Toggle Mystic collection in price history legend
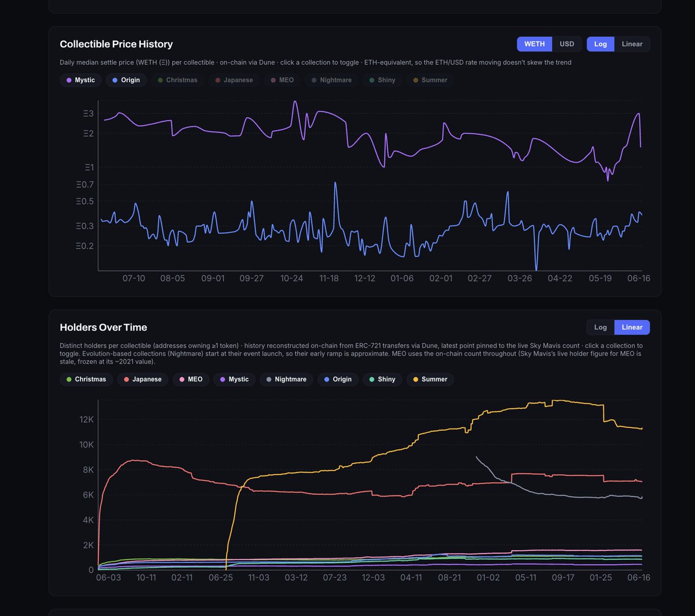Viewport: 695px width, 616px height. 81,80
